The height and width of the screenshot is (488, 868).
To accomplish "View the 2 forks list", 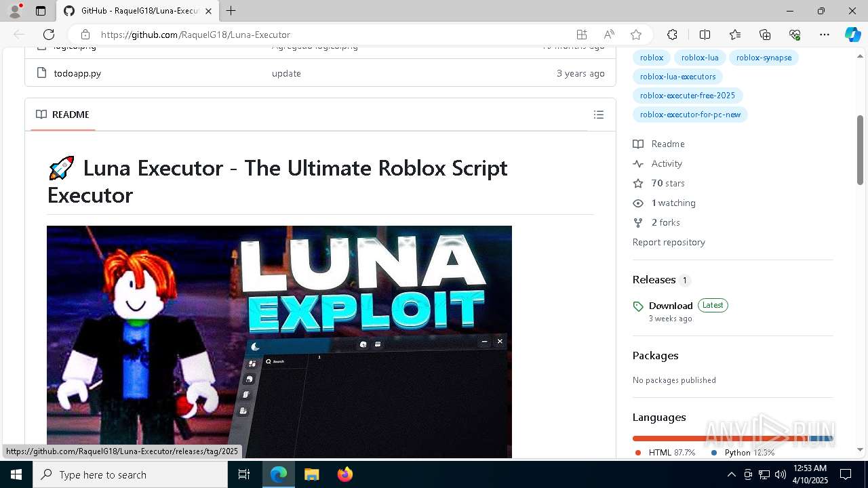I will (656, 222).
